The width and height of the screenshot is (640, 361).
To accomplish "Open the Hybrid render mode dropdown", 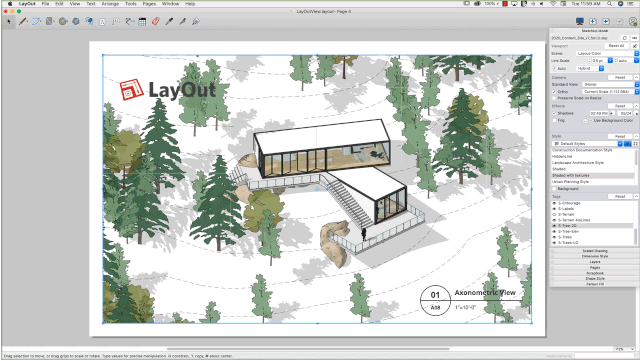I will pos(590,69).
